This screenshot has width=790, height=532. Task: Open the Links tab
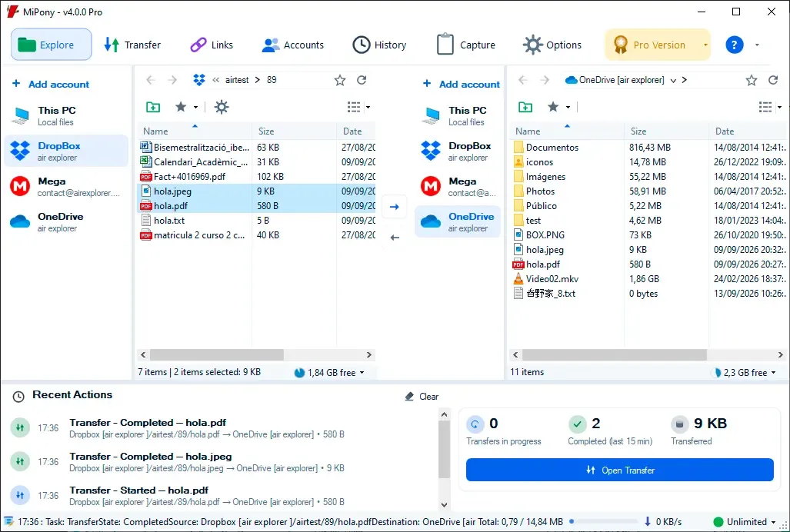click(x=212, y=45)
